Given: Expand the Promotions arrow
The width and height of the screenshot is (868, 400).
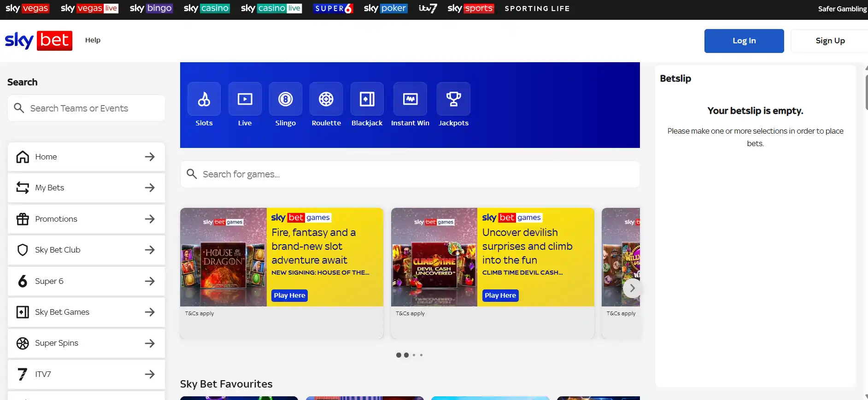Looking at the screenshot, I should pyautogui.click(x=150, y=219).
